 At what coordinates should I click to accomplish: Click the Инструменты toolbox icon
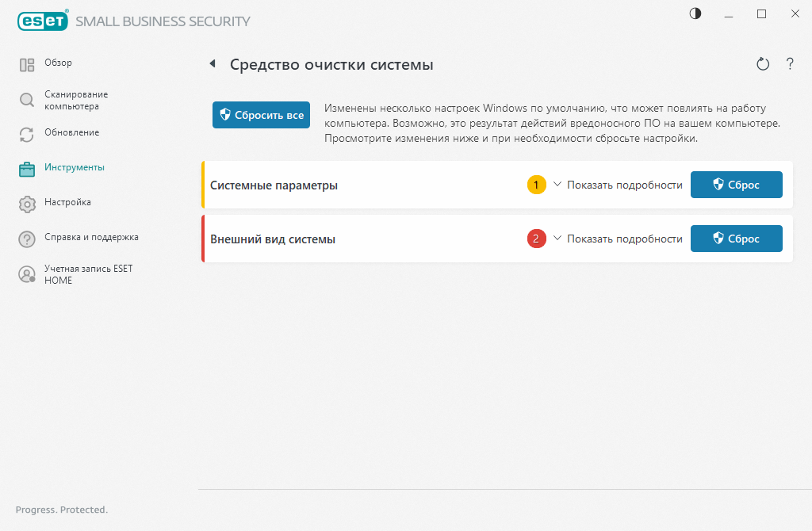(26, 167)
